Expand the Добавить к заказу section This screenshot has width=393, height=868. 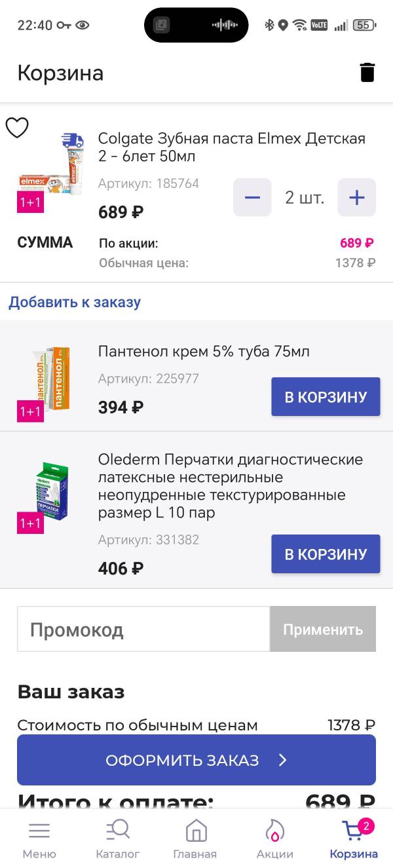click(74, 301)
